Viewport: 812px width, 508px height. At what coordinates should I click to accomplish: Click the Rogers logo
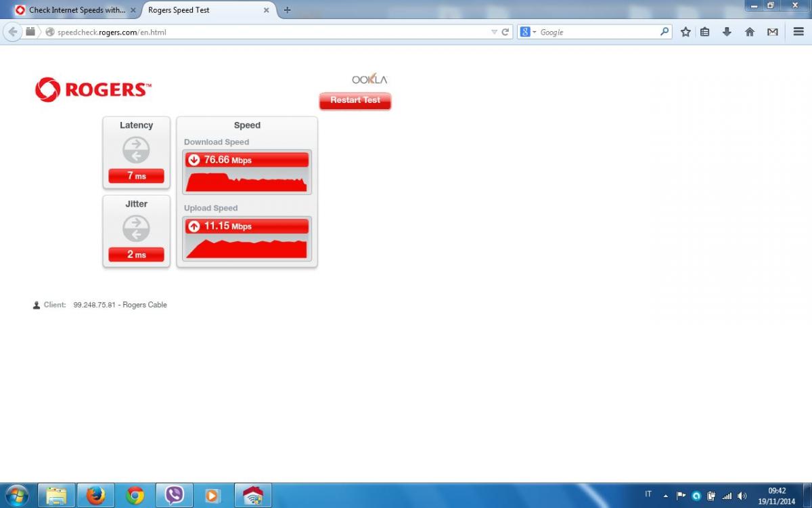93,89
